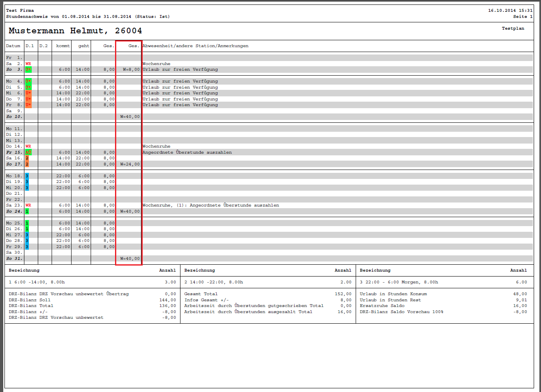Screen dimensions: 541x392
Task: Select the green AÜ badge on Friday 15.
Action: [28, 152]
